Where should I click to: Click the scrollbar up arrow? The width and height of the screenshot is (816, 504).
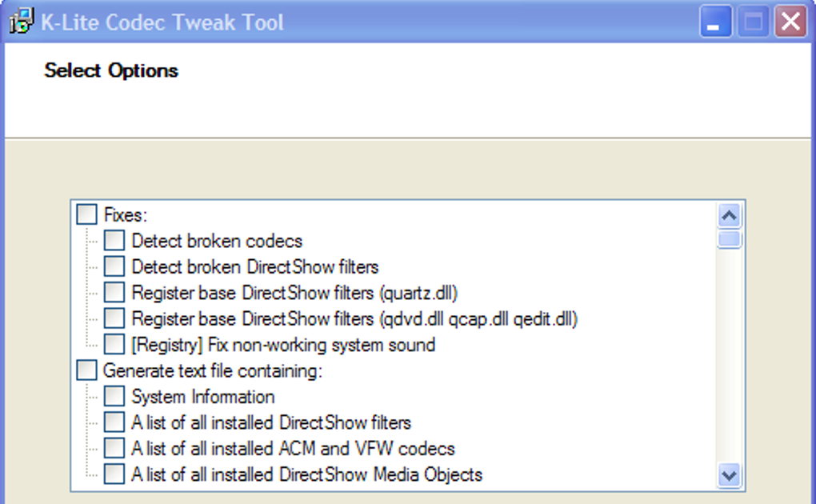tap(729, 216)
